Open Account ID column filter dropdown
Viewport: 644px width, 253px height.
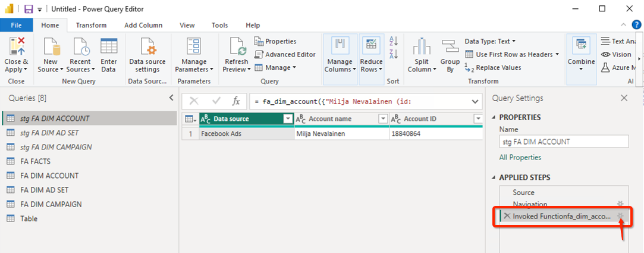coord(477,119)
